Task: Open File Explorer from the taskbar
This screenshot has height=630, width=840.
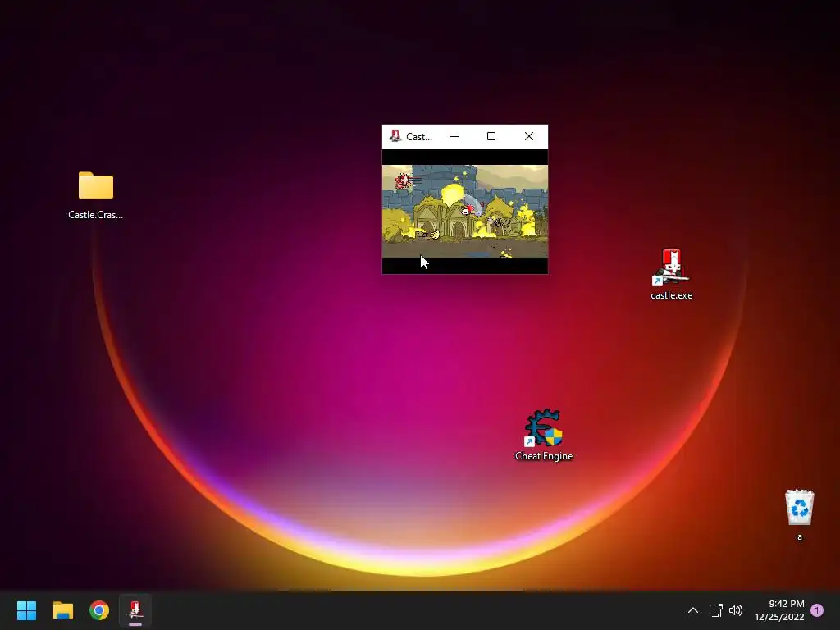Action: tap(62, 610)
